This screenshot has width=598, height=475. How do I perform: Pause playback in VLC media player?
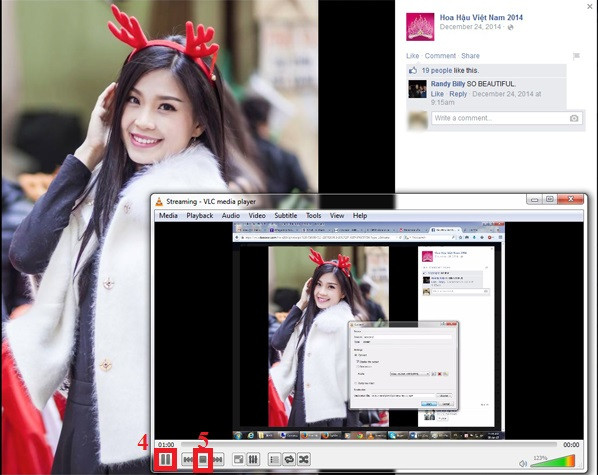point(166,459)
